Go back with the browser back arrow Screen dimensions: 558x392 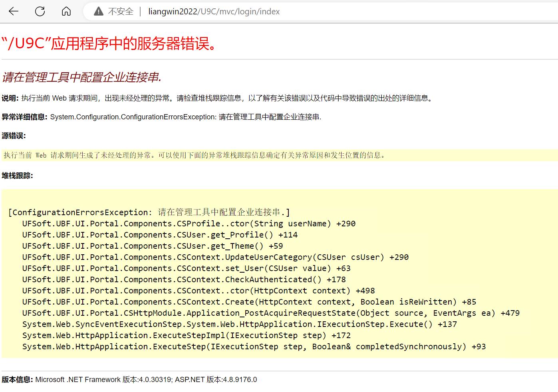click(x=14, y=11)
